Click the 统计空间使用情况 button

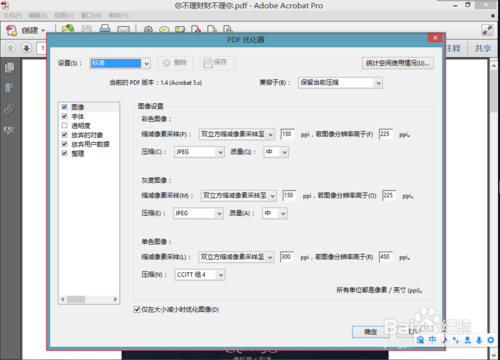(398, 63)
